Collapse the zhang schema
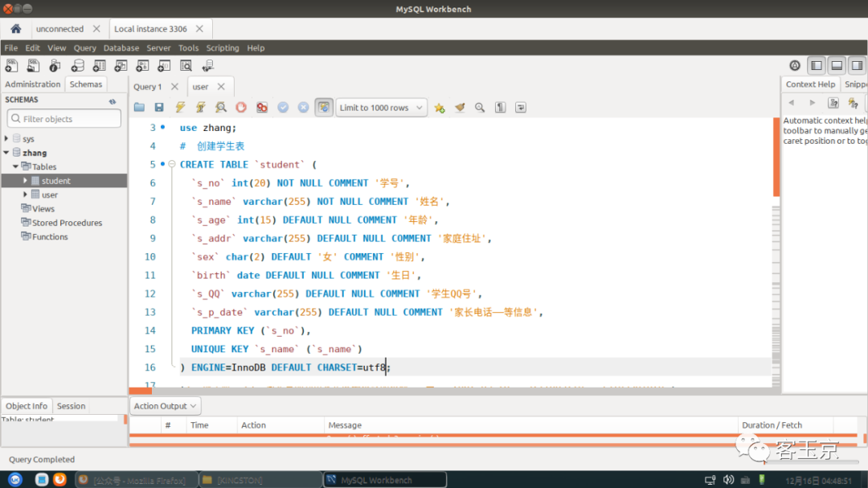 tap(6, 152)
